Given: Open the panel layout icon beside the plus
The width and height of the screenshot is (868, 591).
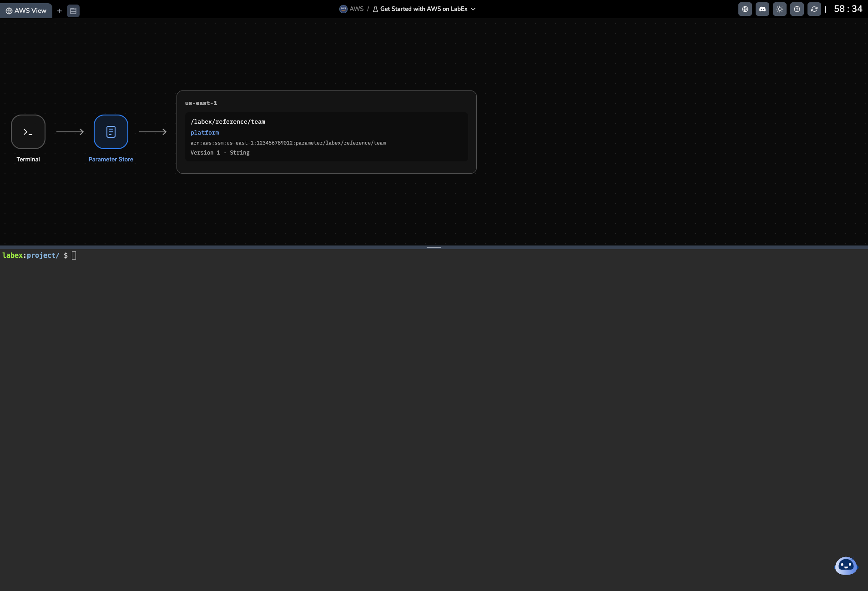Looking at the screenshot, I should [x=73, y=11].
